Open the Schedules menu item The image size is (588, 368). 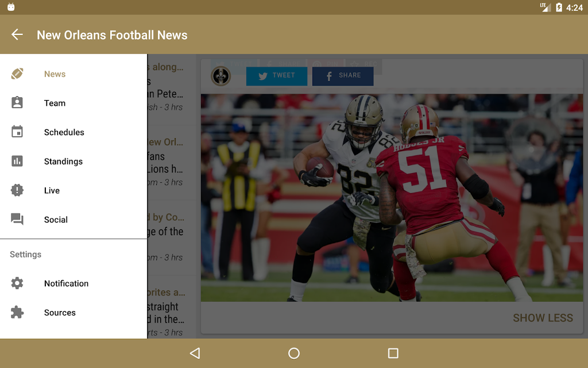(73, 132)
